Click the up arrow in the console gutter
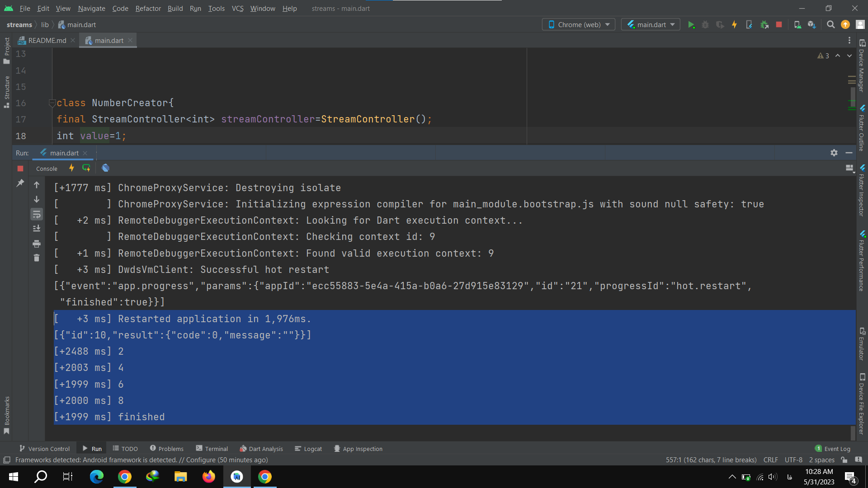The height and width of the screenshot is (488, 868). pos(37,185)
